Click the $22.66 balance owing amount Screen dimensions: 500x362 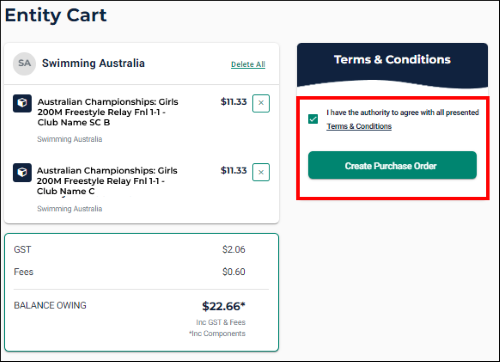pos(224,306)
